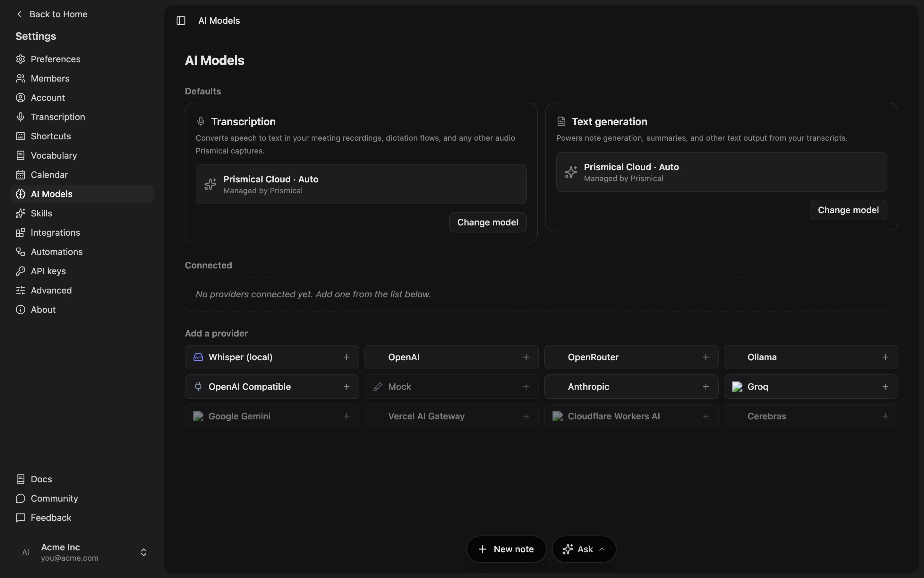Screen dimensions: 924x578
Task: Click the back arrow beside Back to Home
Action: [20, 14]
